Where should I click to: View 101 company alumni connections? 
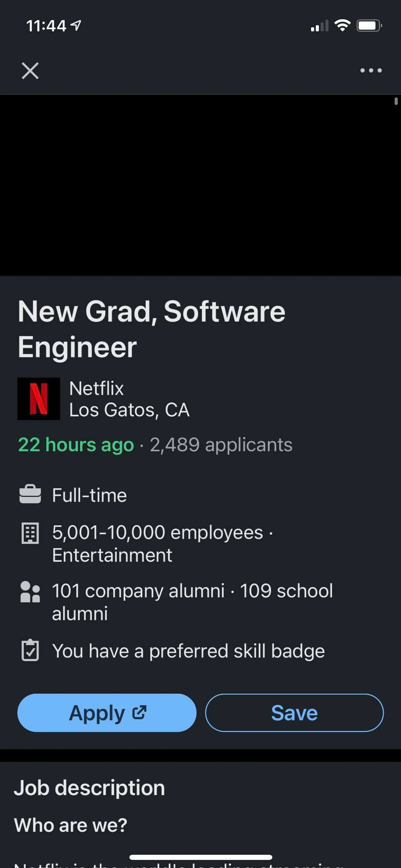pyautogui.click(x=138, y=590)
